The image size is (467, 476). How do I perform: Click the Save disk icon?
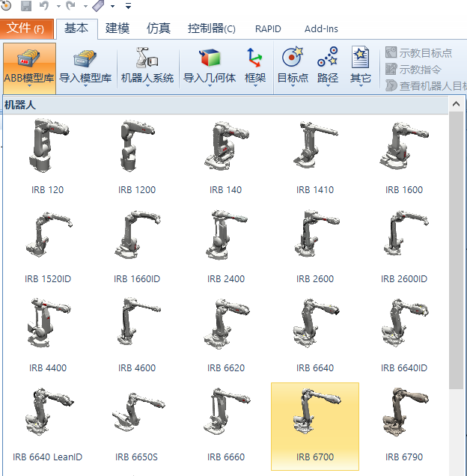click(26, 5)
